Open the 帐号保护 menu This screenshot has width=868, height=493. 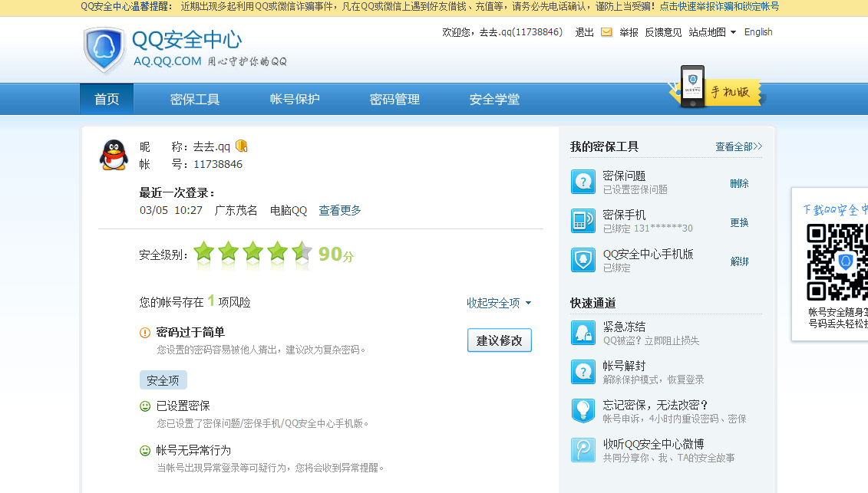pyautogui.click(x=295, y=99)
